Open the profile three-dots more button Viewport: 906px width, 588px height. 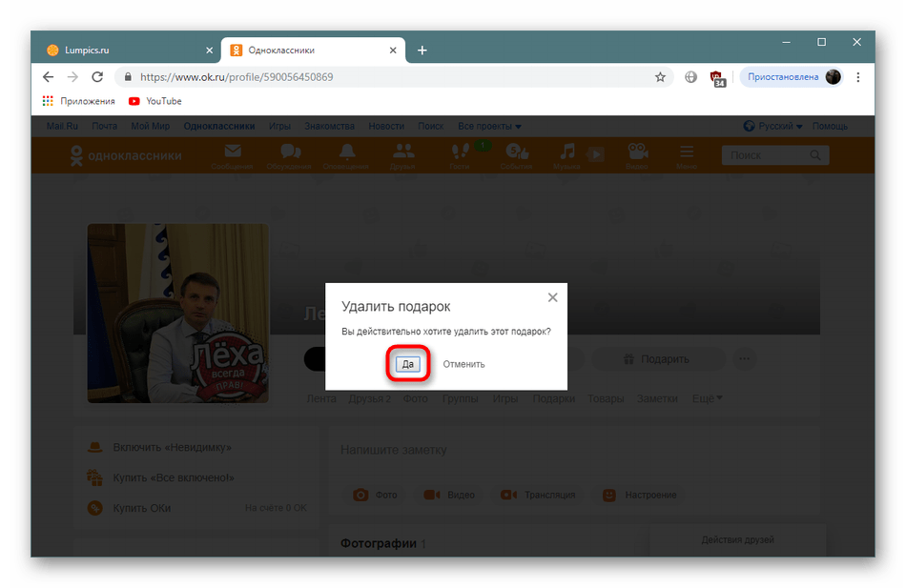click(x=744, y=359)
